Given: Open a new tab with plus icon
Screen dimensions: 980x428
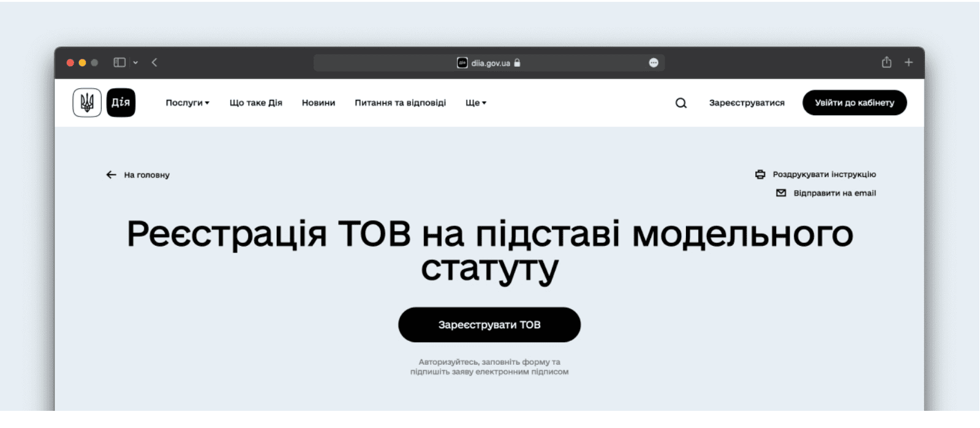Looking at the screenshot, I should tap(908, 63).
